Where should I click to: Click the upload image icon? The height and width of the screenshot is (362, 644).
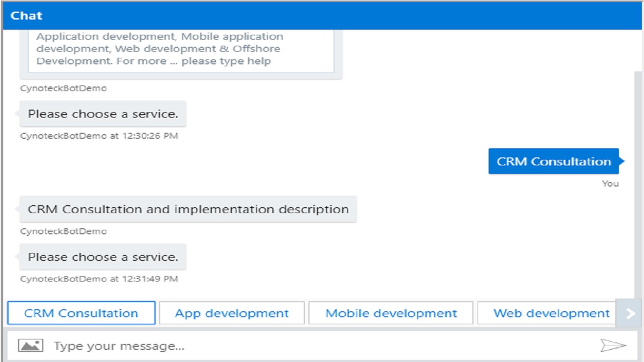tap(30, 345)
